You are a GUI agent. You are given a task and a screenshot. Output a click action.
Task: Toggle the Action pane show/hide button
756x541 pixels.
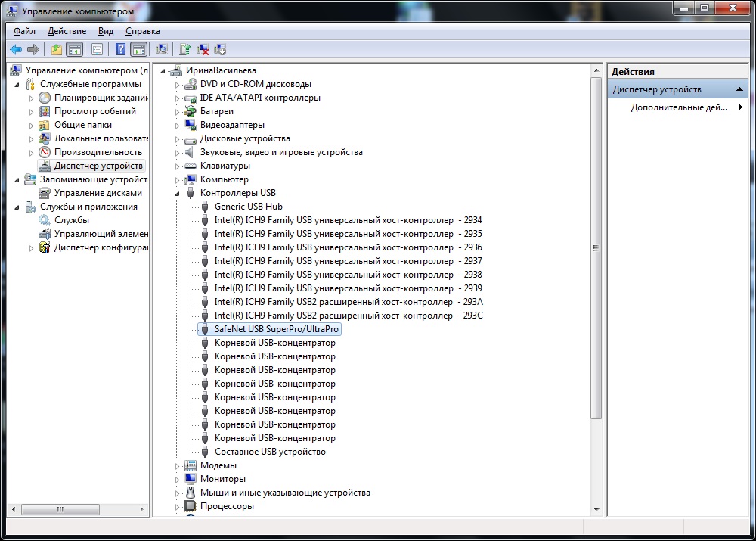tap(138, 50)
